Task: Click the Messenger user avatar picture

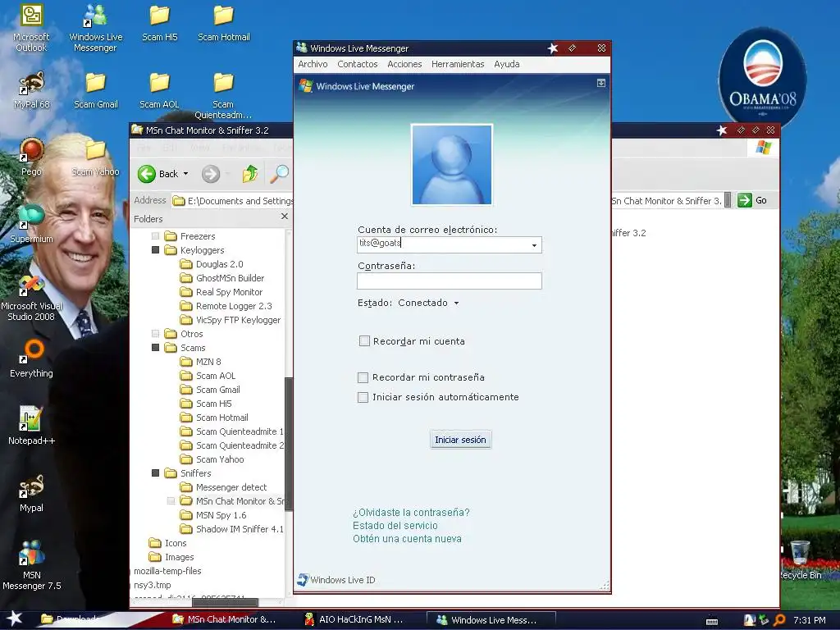Action: pyautogui.click(x=452, y=164)
